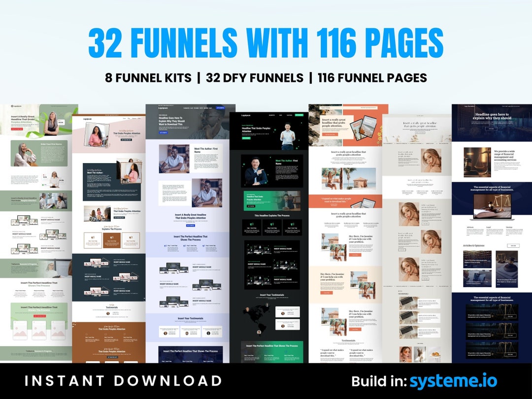Click the Logoipsum logo in the pink template header
The height and width of the screenshot is (399, 532).
[88, 119]
